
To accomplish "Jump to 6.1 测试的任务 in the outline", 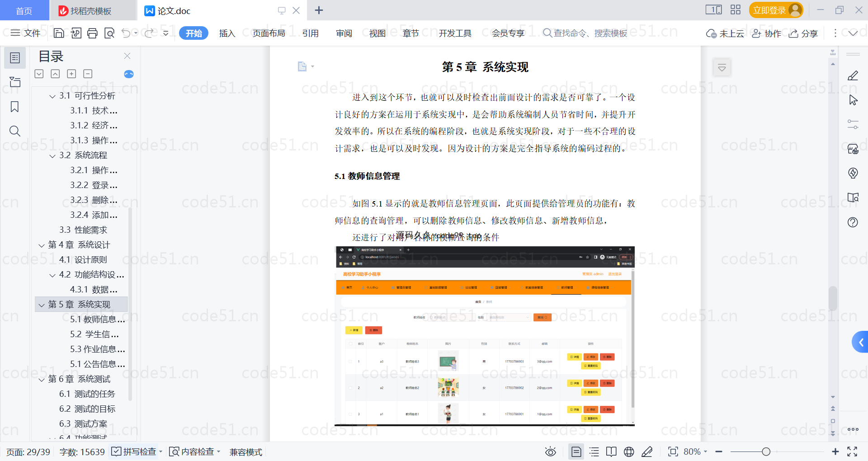I will [x=87, y=394].
